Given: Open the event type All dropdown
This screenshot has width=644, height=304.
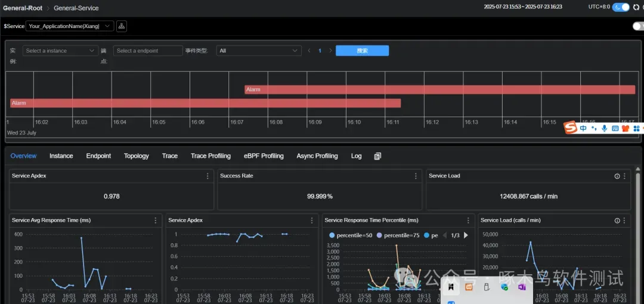Looking at the screenshot, I should coord(259,51).
